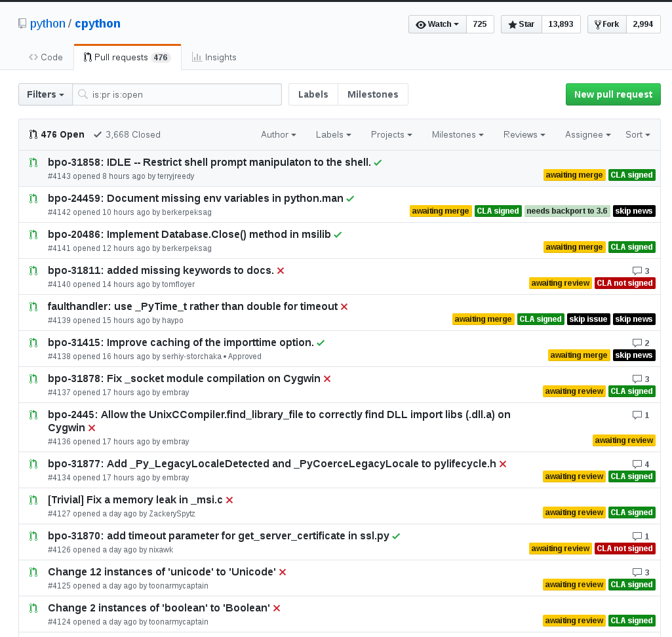The width and height of the screenshot is (672, 637).
Task: Click the pull request icon beside bpo-31858
Action: tap(33, 163)
